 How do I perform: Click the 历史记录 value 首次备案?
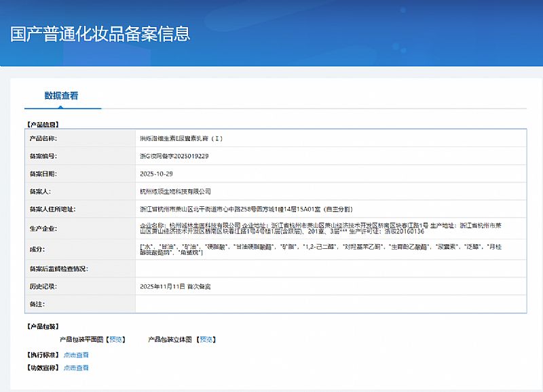coord(175,287)
